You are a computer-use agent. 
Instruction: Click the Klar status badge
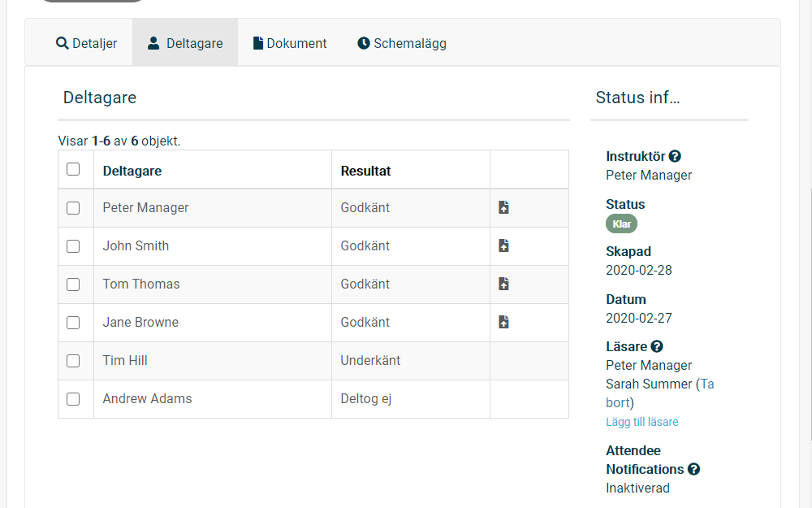click(621, 224)
